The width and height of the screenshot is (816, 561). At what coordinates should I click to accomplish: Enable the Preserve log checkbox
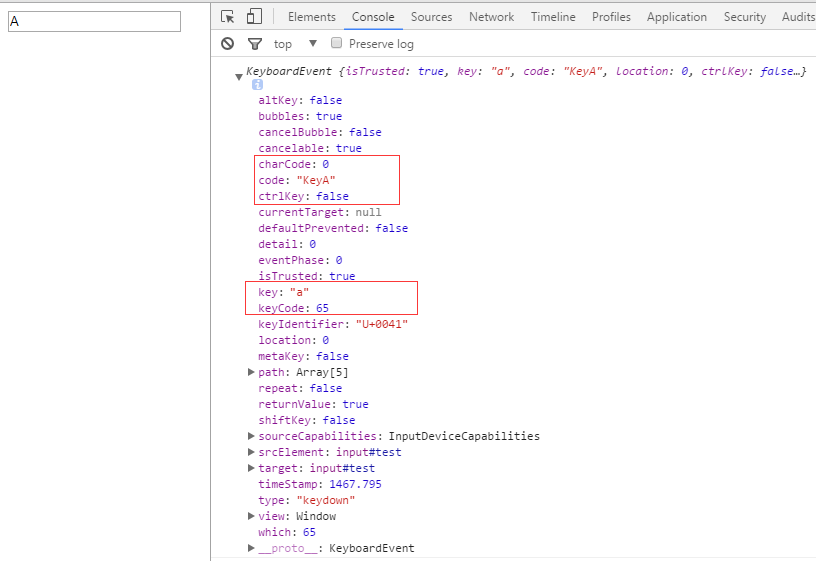[337, 43]
